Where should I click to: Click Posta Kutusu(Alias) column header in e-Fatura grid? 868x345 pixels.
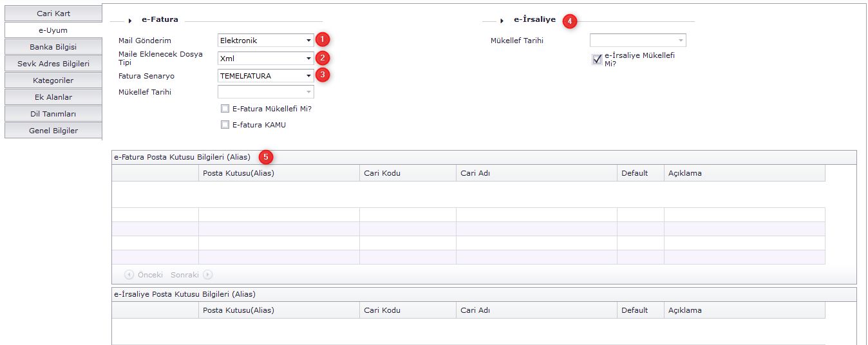tap(278, 173)
